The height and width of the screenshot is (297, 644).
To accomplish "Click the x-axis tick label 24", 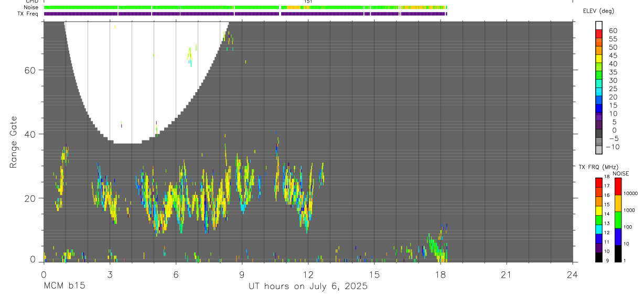I will (x=573, y=275).
